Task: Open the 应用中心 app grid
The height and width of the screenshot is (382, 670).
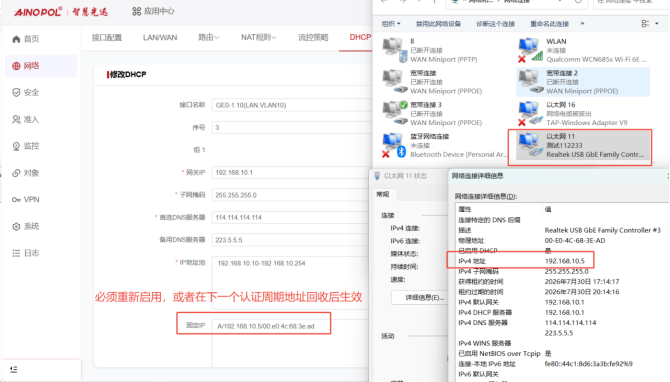Action: point(153,11)
